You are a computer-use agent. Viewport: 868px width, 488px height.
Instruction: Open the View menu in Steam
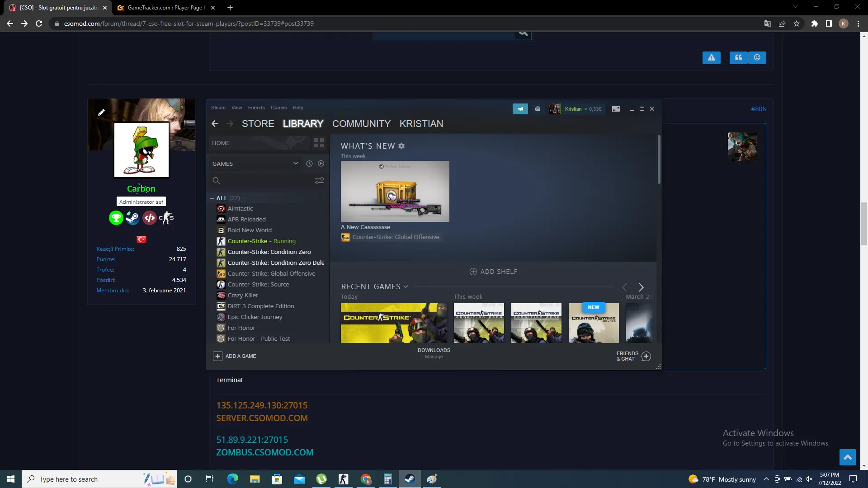pyautogui.click(x=237, y=108)
